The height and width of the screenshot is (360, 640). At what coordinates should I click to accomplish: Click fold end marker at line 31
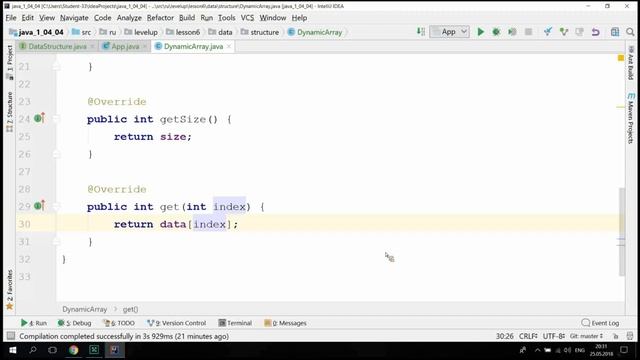tap(56, 242)
